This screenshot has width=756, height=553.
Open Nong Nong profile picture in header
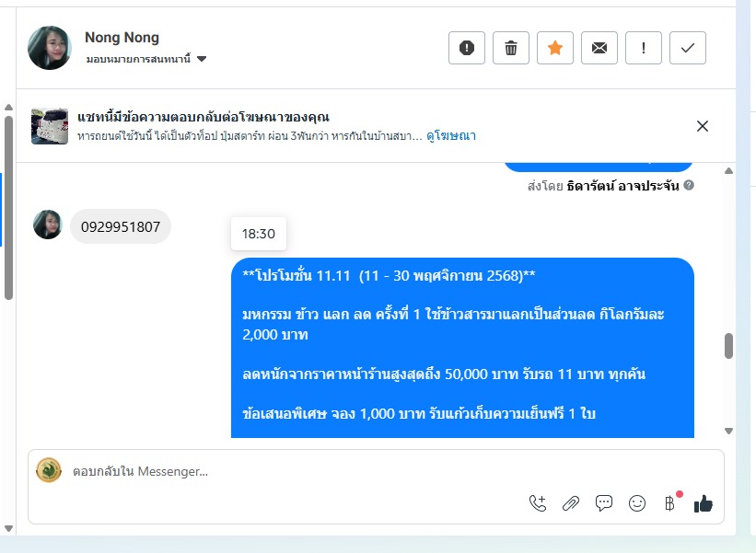tap(50, 48)
